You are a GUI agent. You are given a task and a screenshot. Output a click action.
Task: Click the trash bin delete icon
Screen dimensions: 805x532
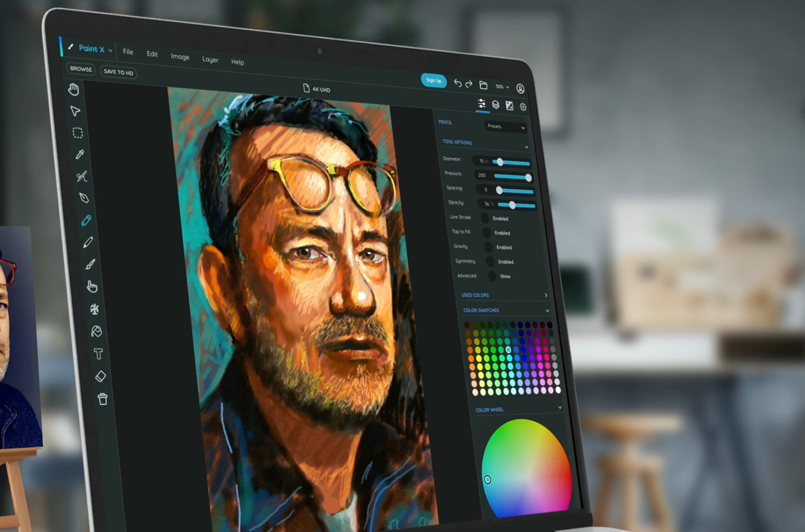tap(103, 399)
